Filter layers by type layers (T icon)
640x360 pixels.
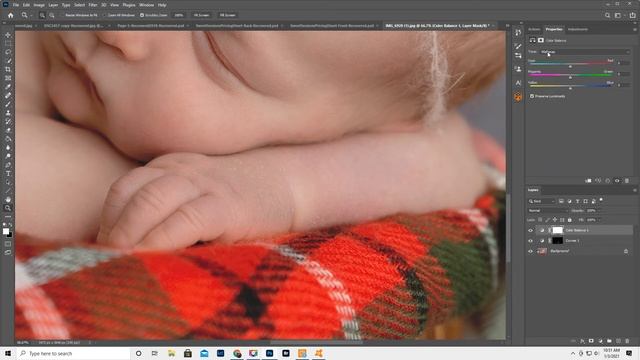(578, 201)
